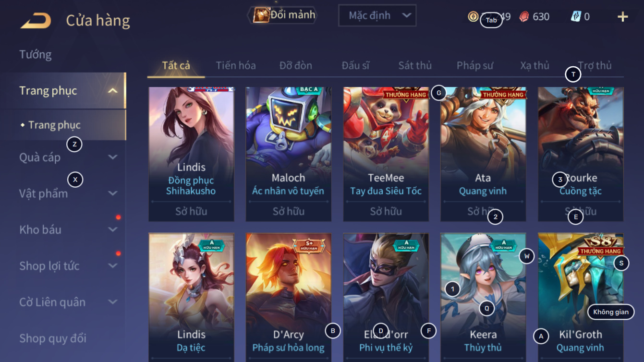This screenshot has height=362, width=644.
Task: Open the Đổi mảnh chest icon
Action: 261,15
